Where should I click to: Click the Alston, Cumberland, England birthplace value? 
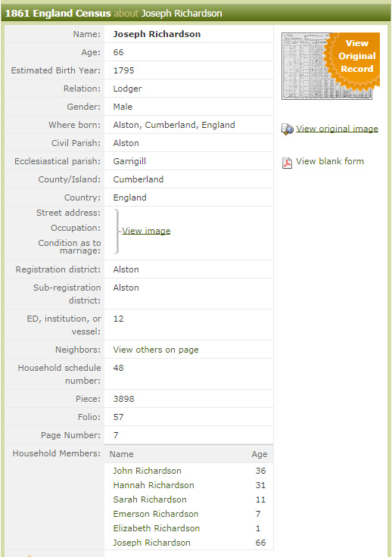[174, 125]
